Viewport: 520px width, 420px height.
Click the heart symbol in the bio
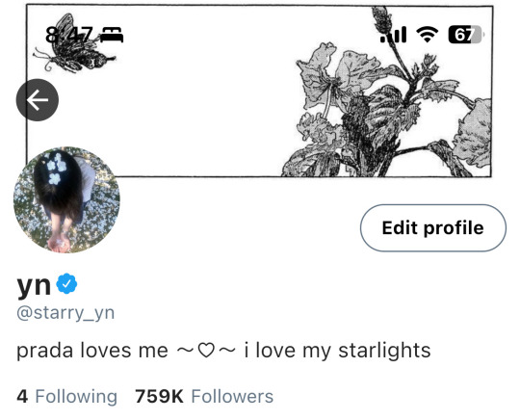click(x=206, y=351)
